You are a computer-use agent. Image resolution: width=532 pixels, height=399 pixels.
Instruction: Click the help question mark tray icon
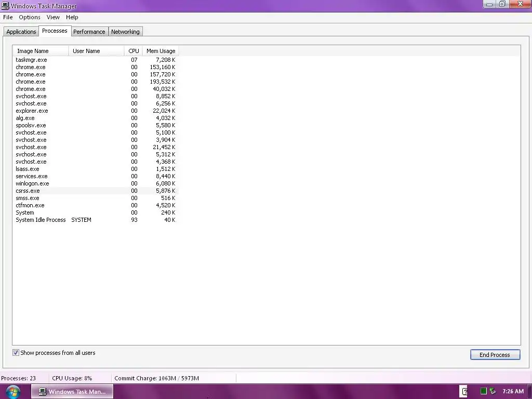pos(464,391)
